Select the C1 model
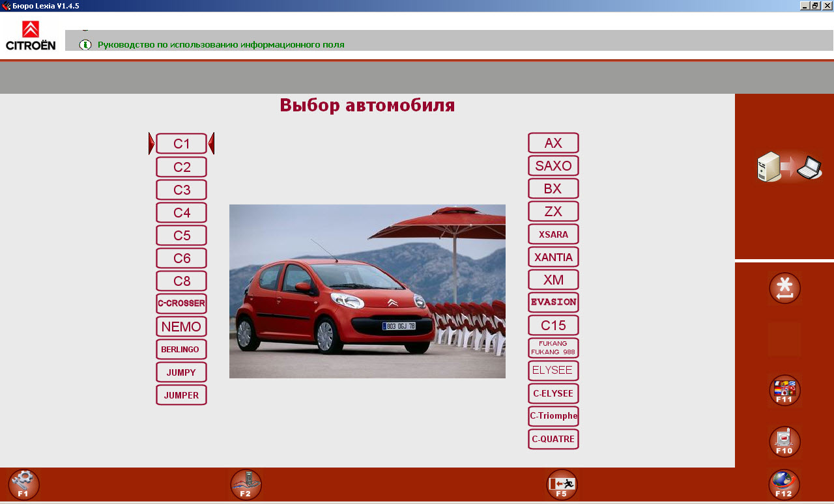The height and width of the screenshot is (504, 834). 181,143
